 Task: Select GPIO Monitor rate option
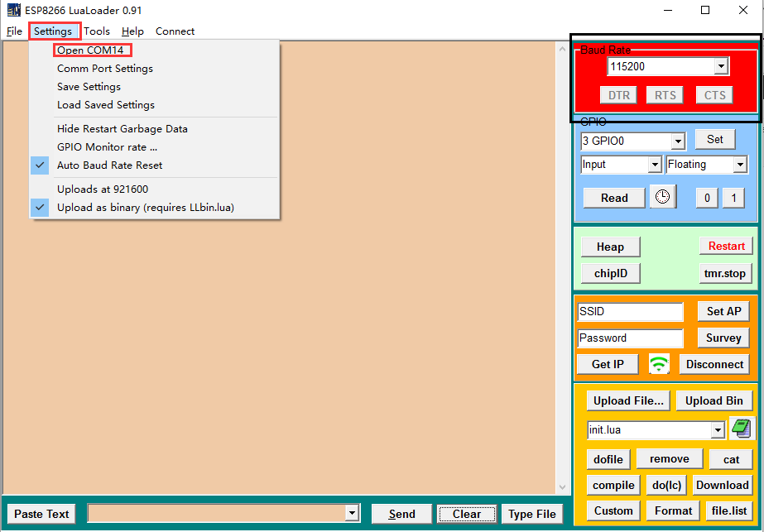(155, 147)
